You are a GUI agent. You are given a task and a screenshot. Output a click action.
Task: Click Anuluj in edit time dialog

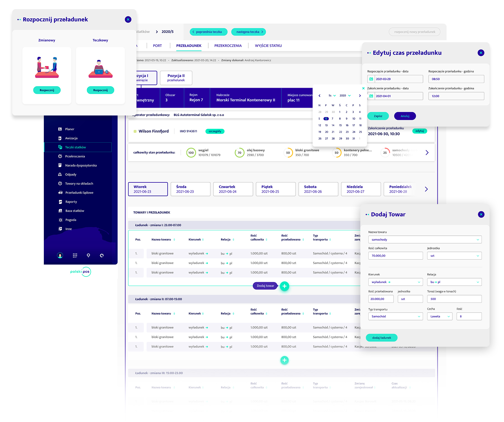pyautogui.click(x=405, y=116)
